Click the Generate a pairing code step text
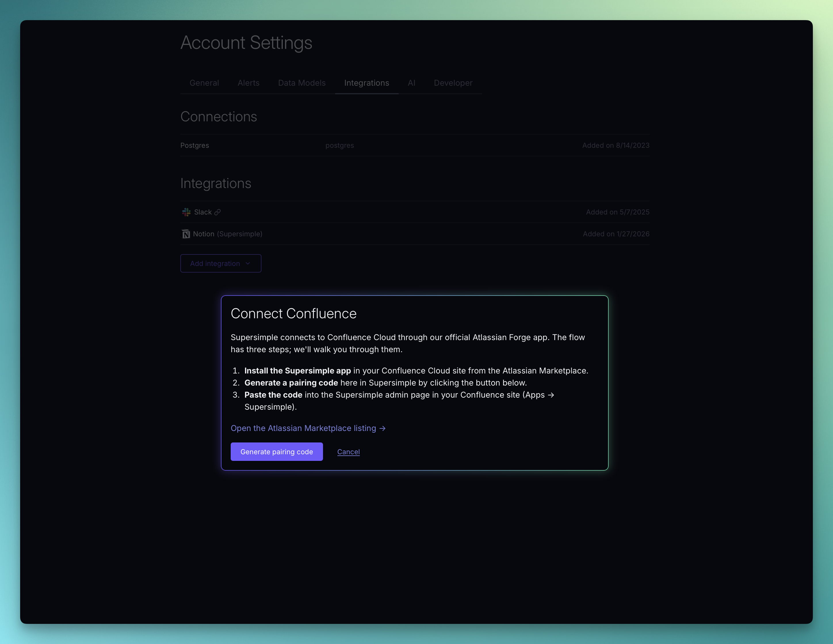The height and width of the screenshot is (644, 833). 385,383
